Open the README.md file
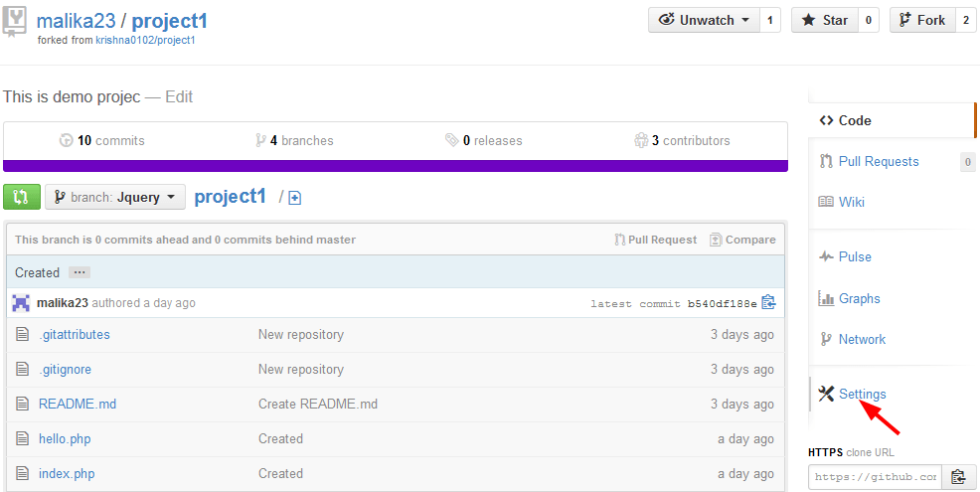The width and height of the screenshot is (980, 492). pyautogui.click(x=78, y=404)
